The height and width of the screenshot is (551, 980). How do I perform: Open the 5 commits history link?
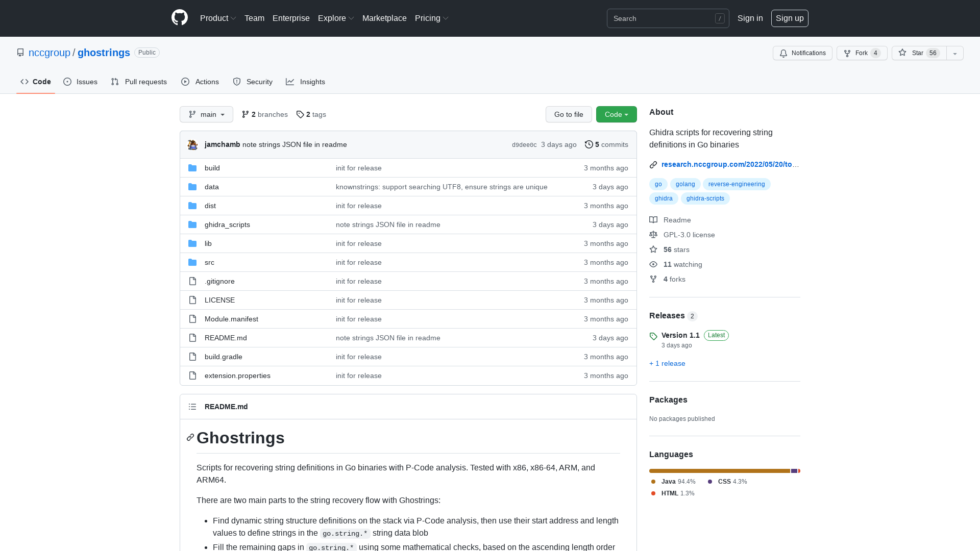[606, 144]
